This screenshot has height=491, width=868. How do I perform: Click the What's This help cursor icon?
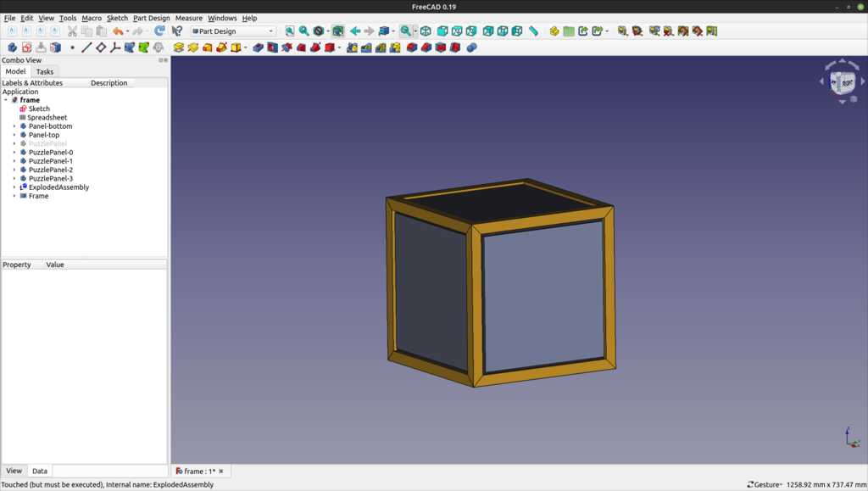point(177,31)
